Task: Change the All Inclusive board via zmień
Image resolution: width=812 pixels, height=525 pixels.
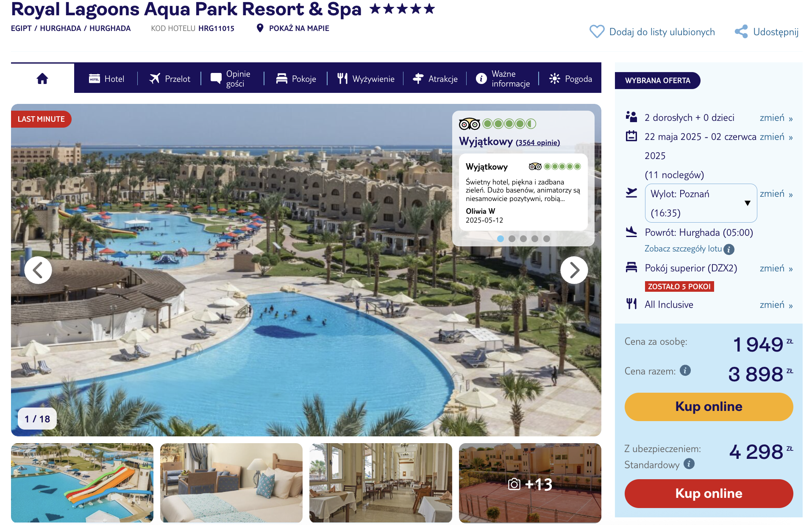Action: click(776, 304)
